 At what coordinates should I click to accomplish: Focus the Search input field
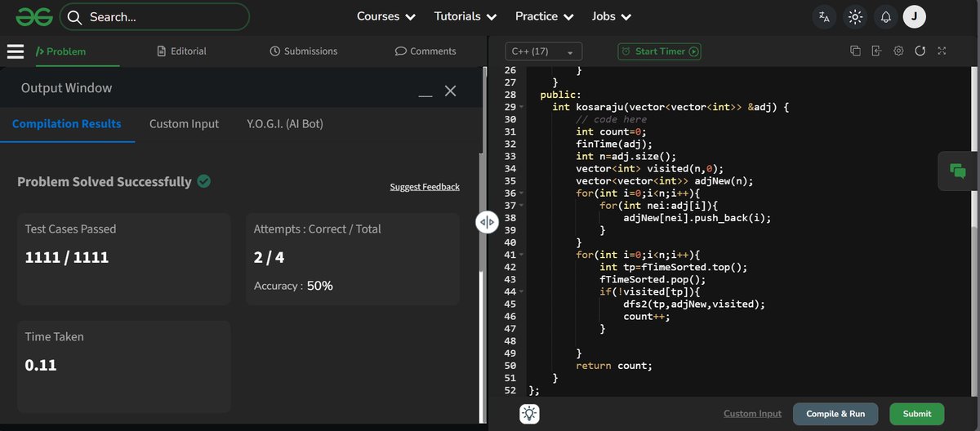coord(155,16)
